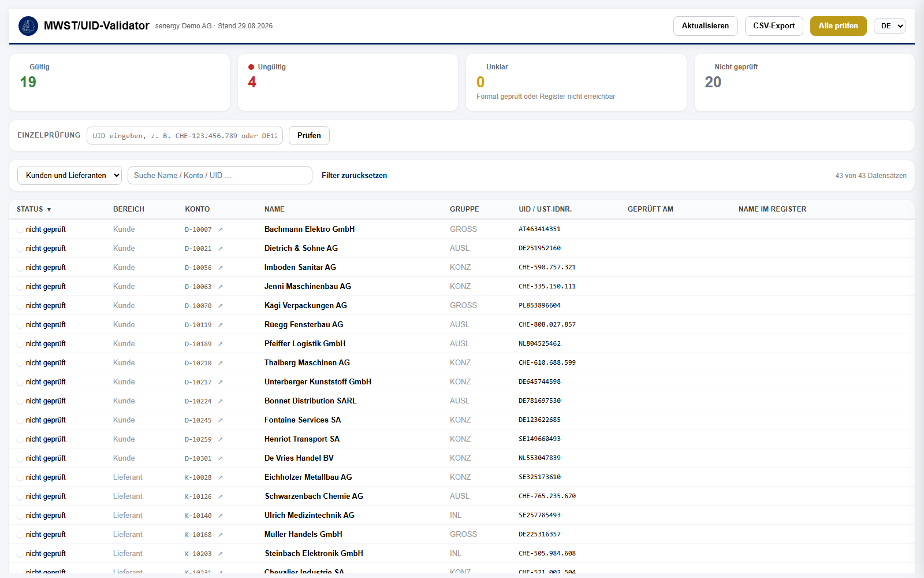
Task: Open account link icon for D-10224
Action: [x=220, y=401]
